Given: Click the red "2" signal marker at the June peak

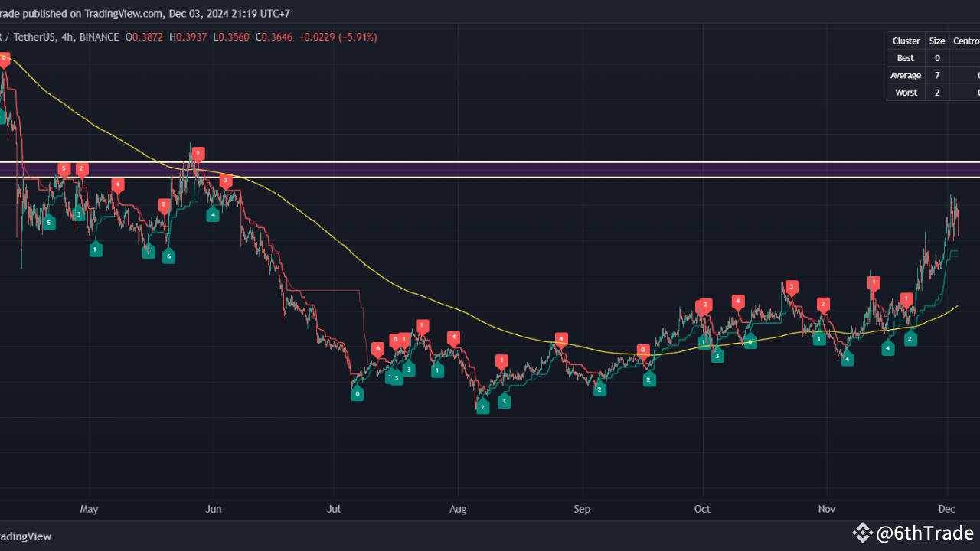Looking at the screenshot, I should [x=198, y=154].
